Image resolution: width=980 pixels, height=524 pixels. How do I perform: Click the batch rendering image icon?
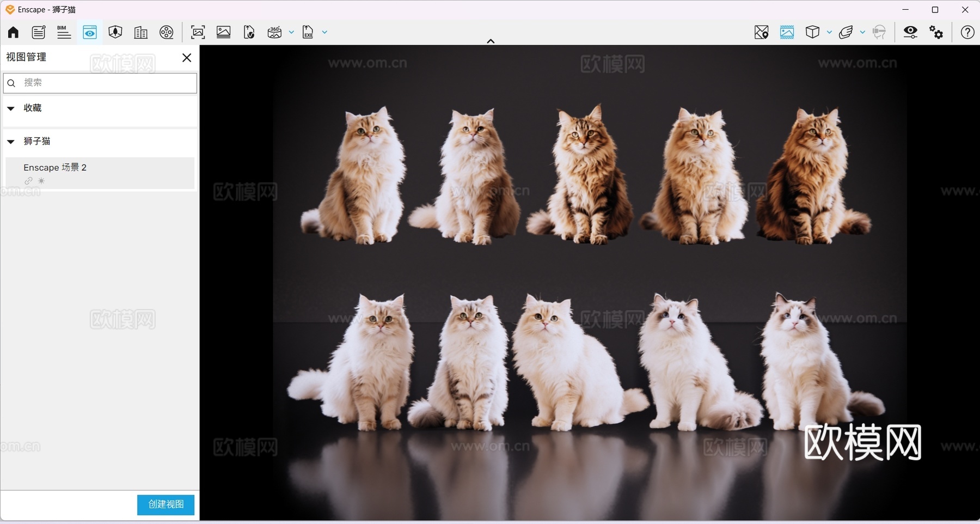tap(224, 32)
